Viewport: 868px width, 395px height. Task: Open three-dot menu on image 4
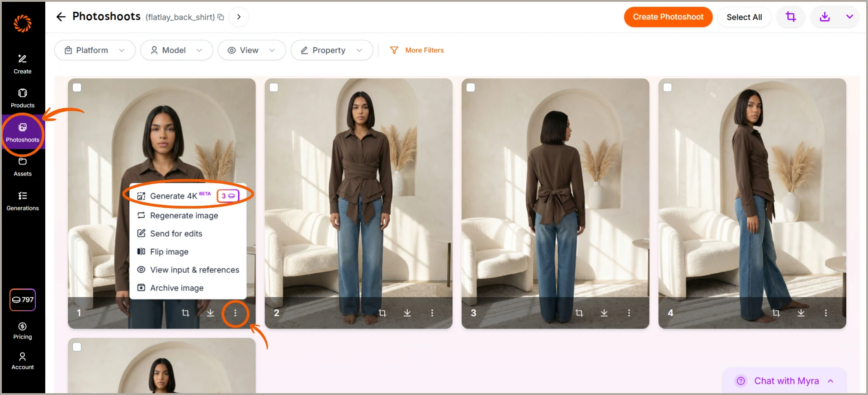pos(826,313)
